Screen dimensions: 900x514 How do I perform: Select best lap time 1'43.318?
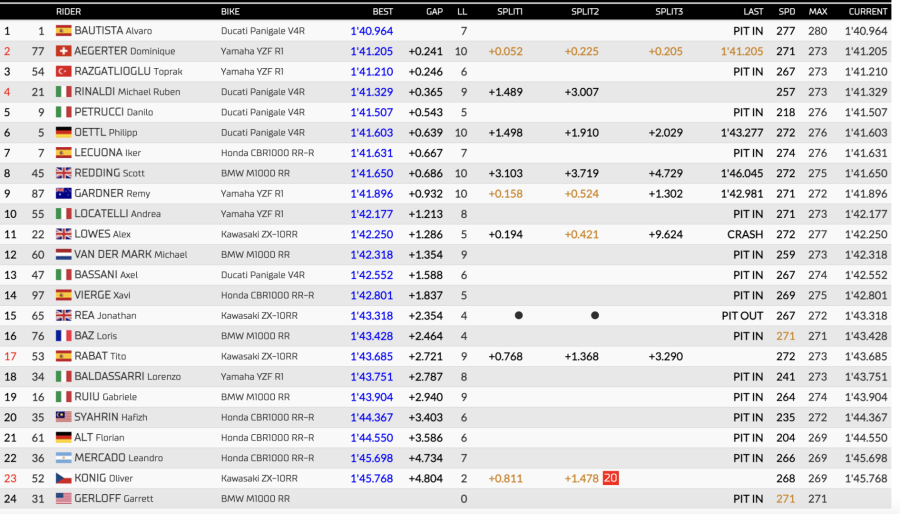372,316
